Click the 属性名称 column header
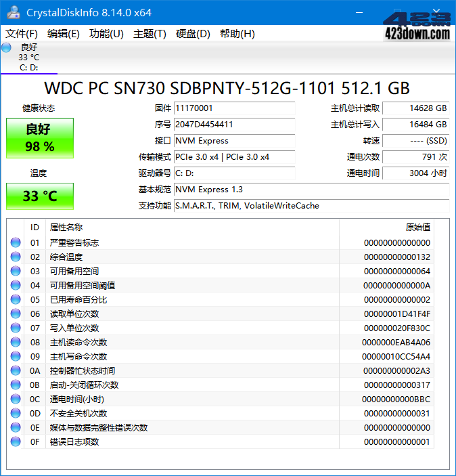The image size is (456, 476). (x=192, y=228)
